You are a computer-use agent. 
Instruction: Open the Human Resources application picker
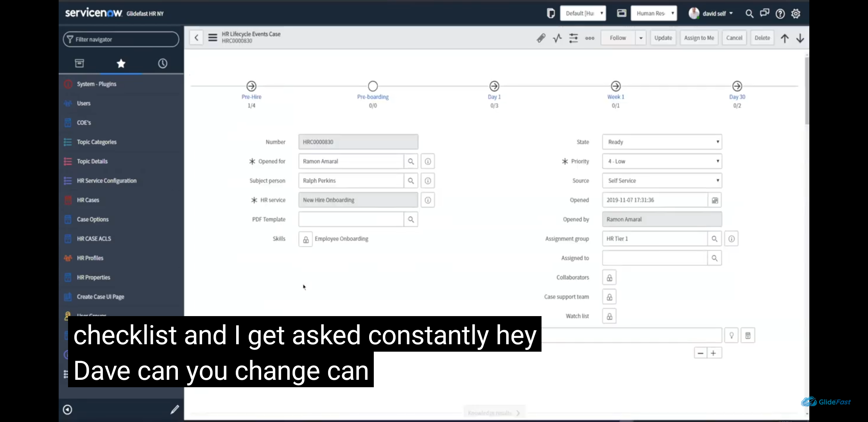[654, 13]
